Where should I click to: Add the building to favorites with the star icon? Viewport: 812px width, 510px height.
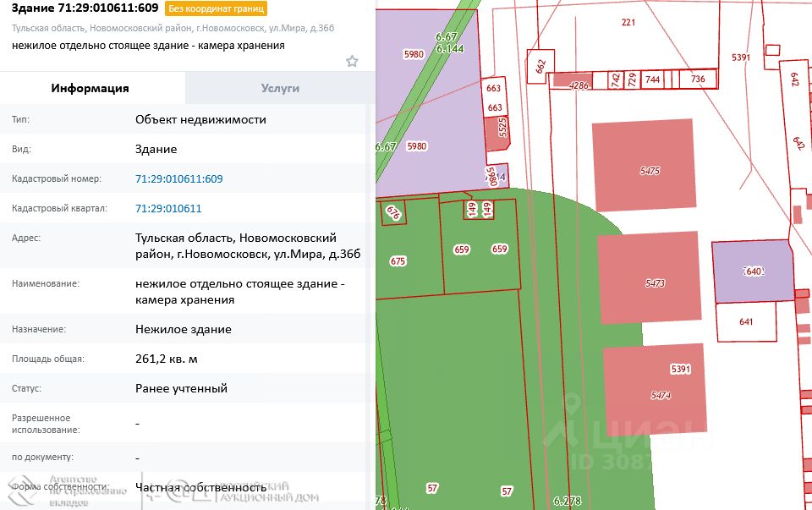pos(352,61)
